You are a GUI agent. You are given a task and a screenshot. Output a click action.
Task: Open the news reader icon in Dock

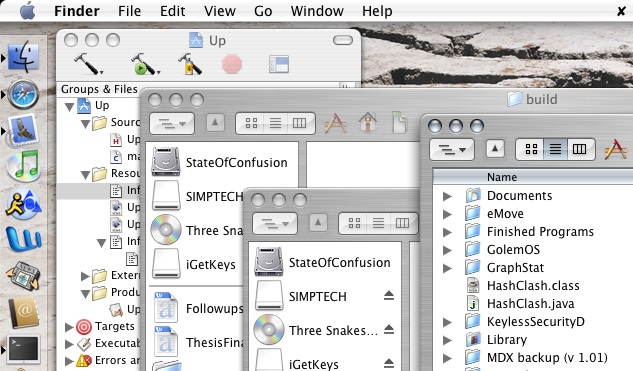click(x=23, y=276)
